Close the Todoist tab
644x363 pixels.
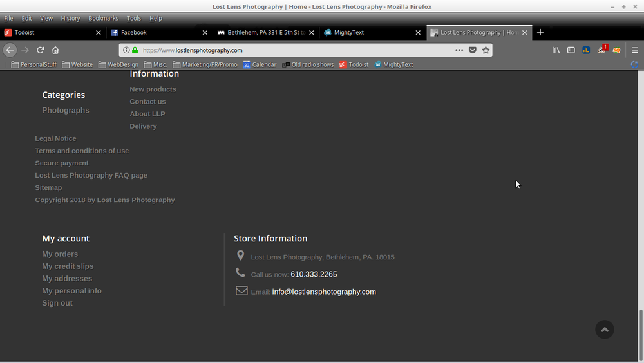coord(98,32)
